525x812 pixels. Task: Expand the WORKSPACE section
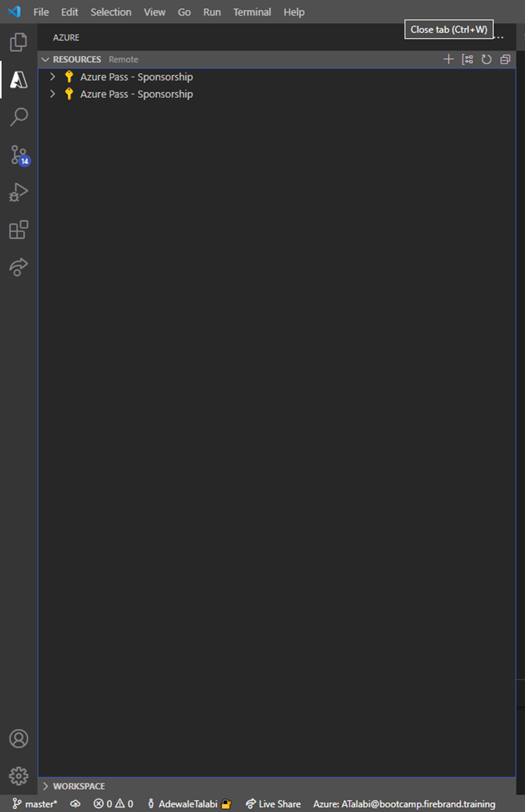pos(277,786)
